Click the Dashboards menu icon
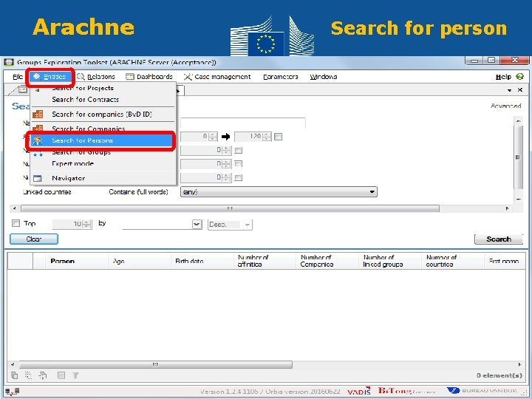Screen dimensions: 532x399 click(130, 77)
